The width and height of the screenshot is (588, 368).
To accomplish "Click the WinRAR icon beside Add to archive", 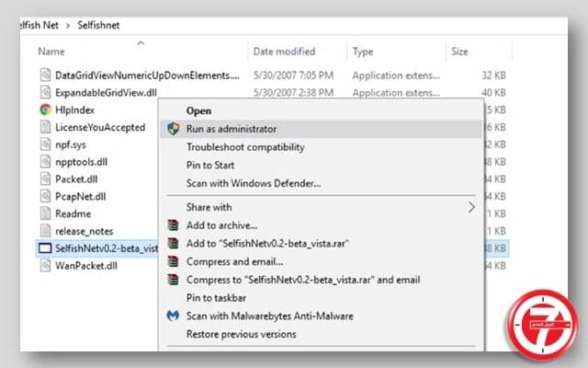I will tap(172, 225).
